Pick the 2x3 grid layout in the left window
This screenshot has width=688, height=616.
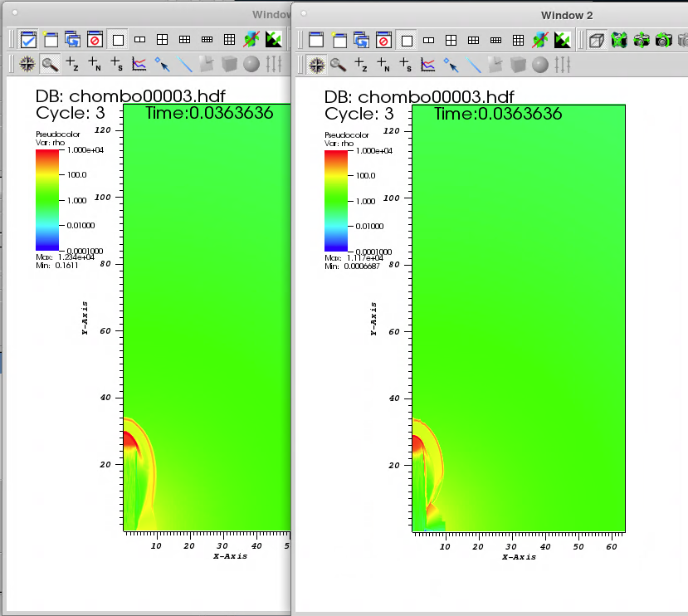[x=185, y=40]
